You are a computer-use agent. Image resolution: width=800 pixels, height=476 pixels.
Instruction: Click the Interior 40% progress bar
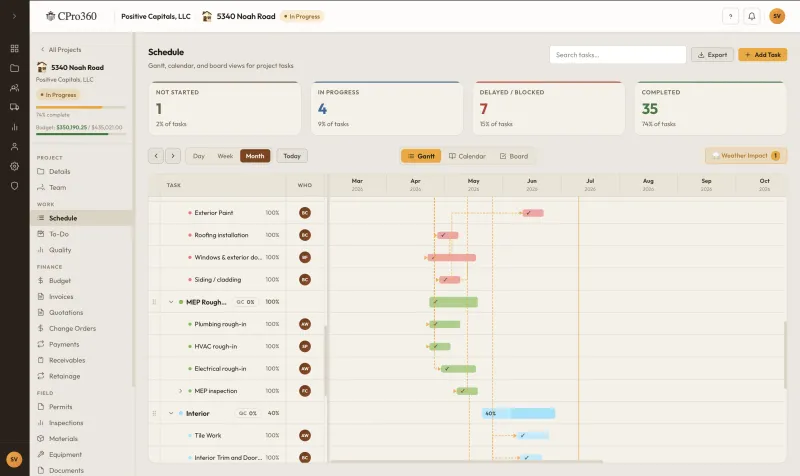coord(518,413)
